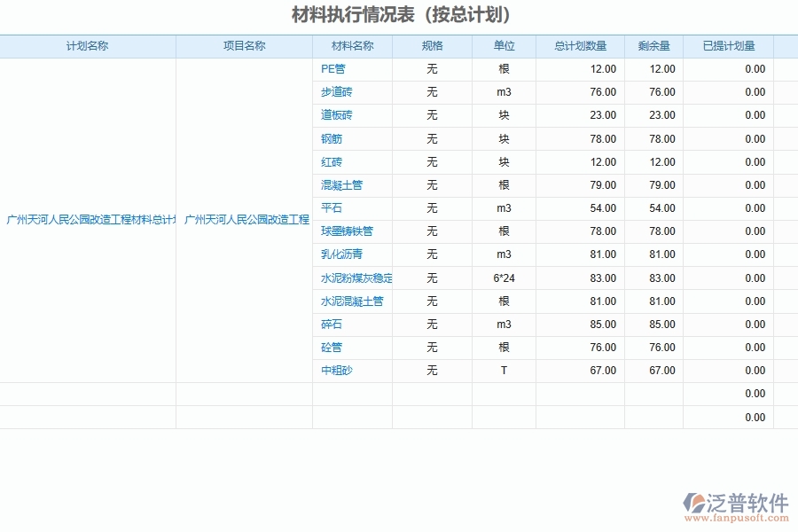Sort by the 总计划数量 column header
This screenshot has width=798, height=532.
pyautogui.click(x=581, y=46)
